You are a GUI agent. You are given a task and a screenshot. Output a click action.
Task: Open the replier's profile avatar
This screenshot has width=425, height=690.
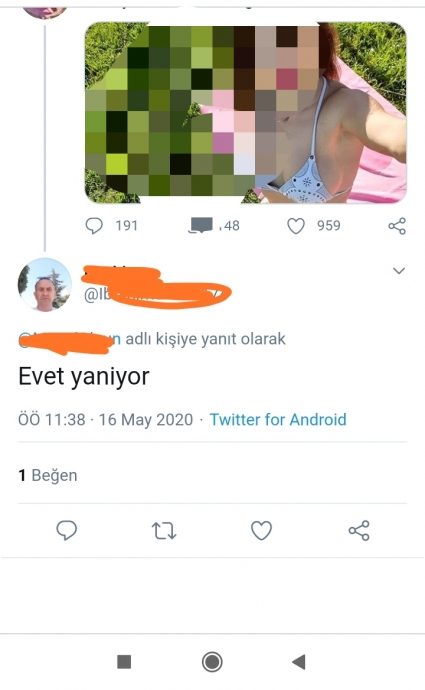tap(44, 284)
